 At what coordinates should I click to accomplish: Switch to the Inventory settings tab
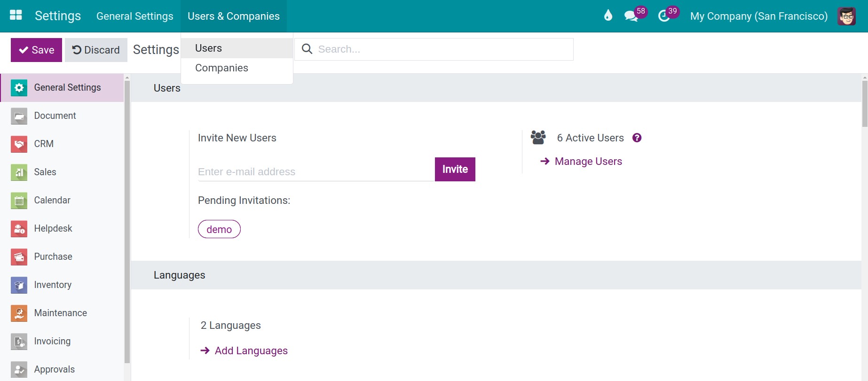point(62,285)
